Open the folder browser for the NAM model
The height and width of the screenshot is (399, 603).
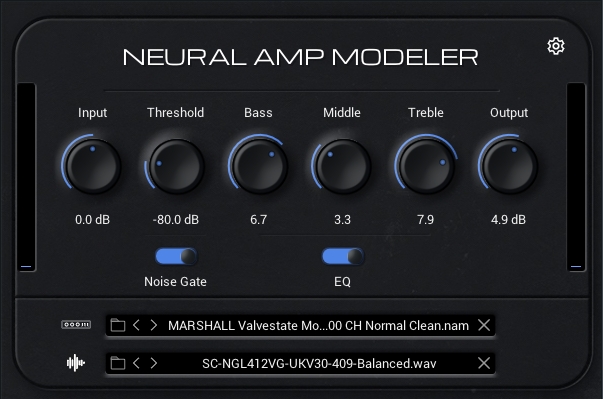tap(118, 325)
